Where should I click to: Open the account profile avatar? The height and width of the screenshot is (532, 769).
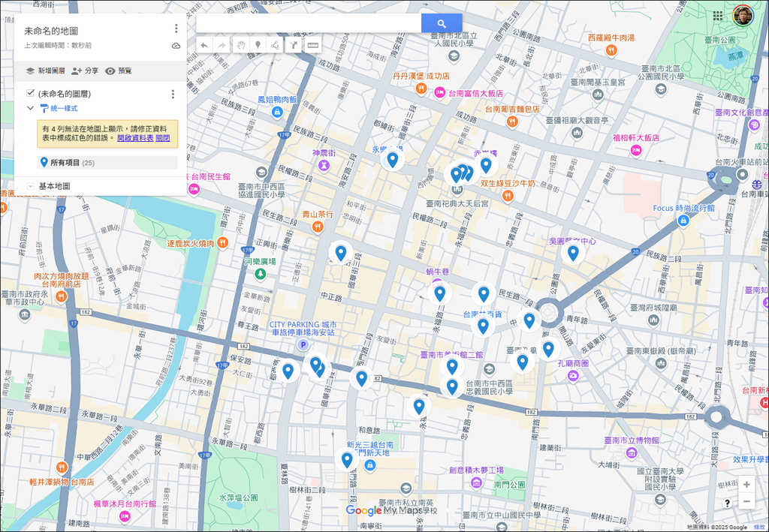743,16
